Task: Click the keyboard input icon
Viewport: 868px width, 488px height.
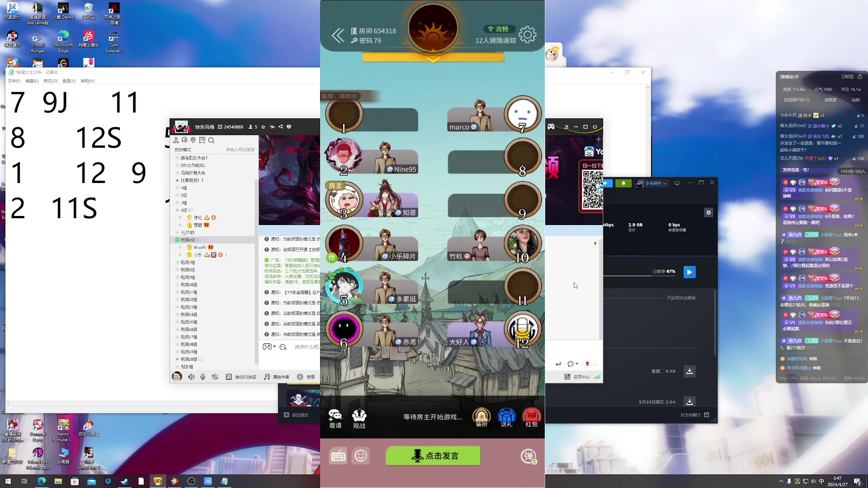Action: click(x=338, y=456)
